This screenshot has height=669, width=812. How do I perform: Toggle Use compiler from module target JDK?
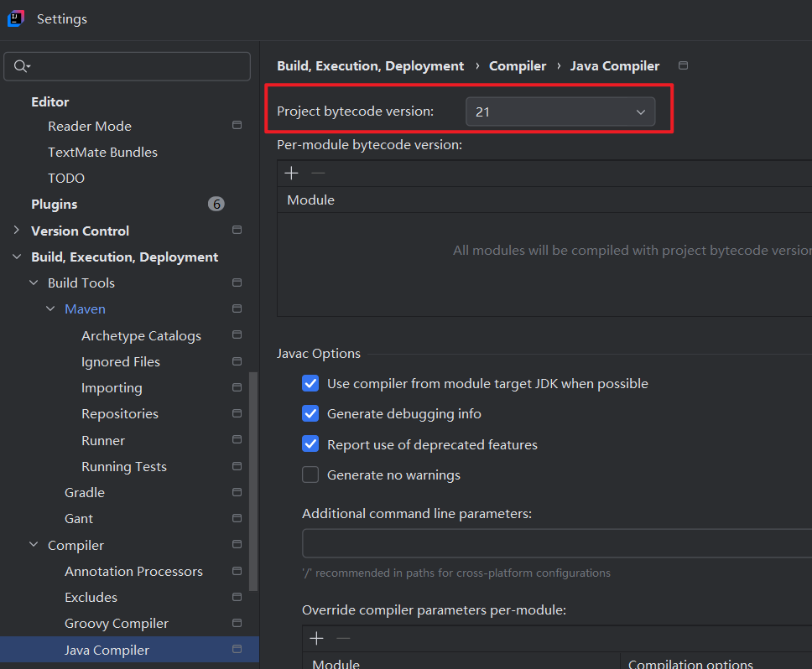[x=310, y=383]
